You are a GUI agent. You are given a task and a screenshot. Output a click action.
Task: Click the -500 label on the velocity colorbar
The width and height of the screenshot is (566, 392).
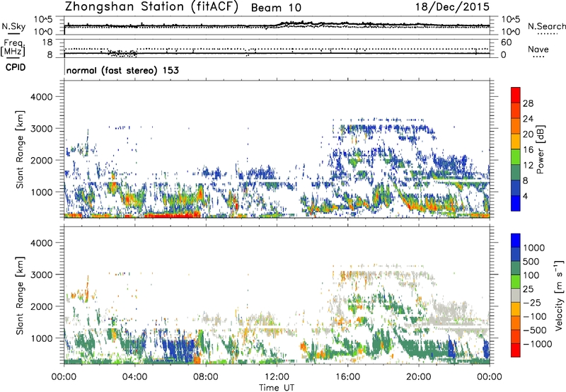pos(535,330)
